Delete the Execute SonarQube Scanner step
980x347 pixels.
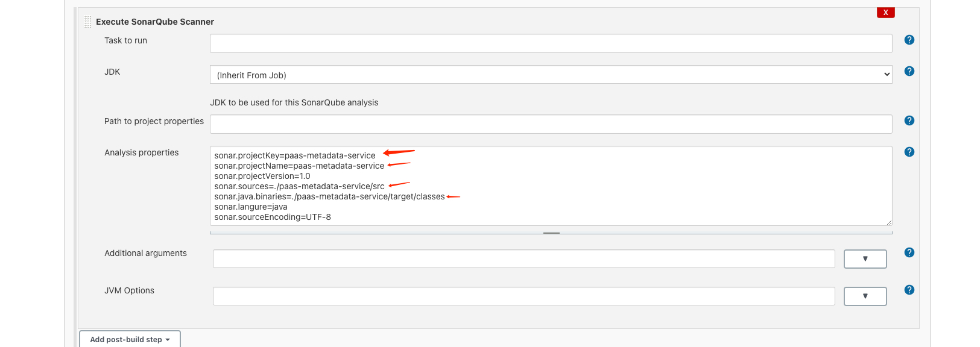coord(885,12)
